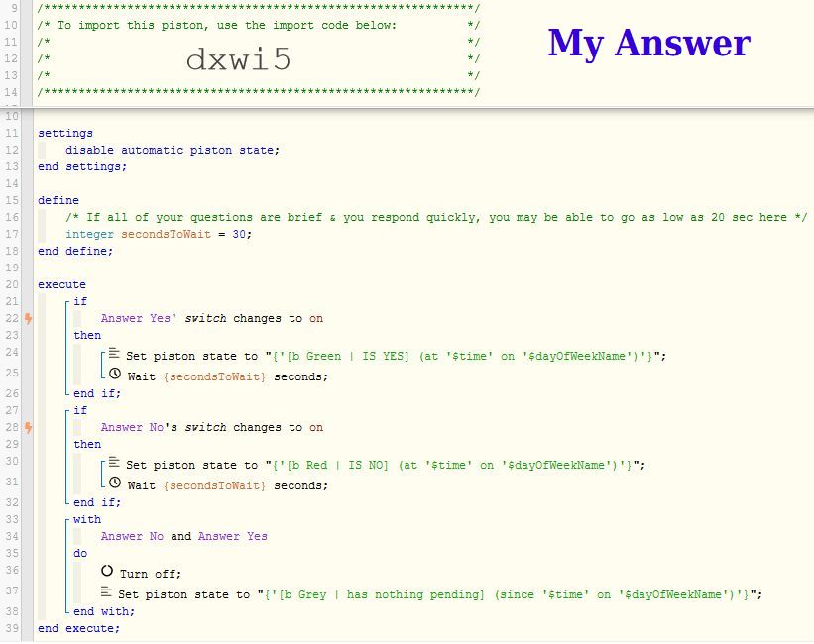Edit the Grey nothing pending piston state string
The image size is (814, 644).
508,594
